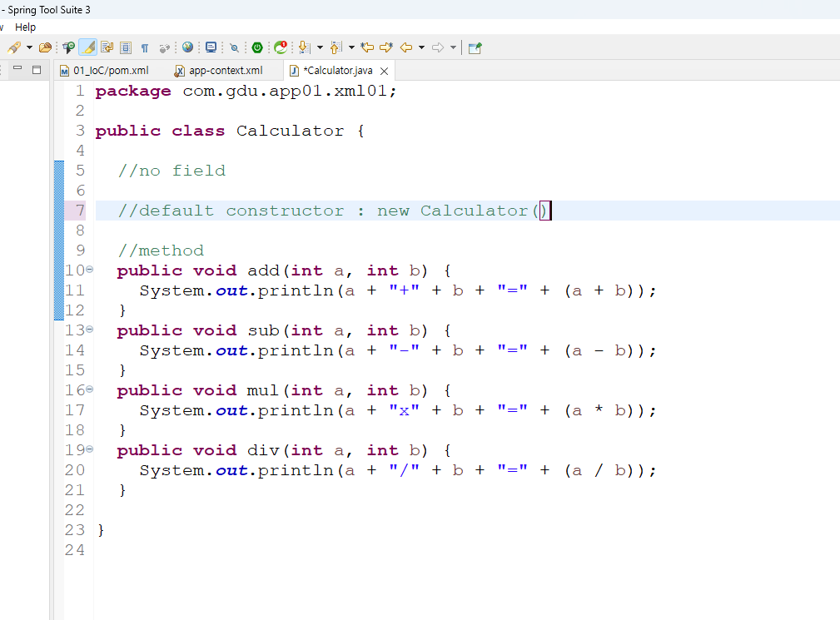
Task: Click line number 7 in the gutter
Action: point(81,211)
